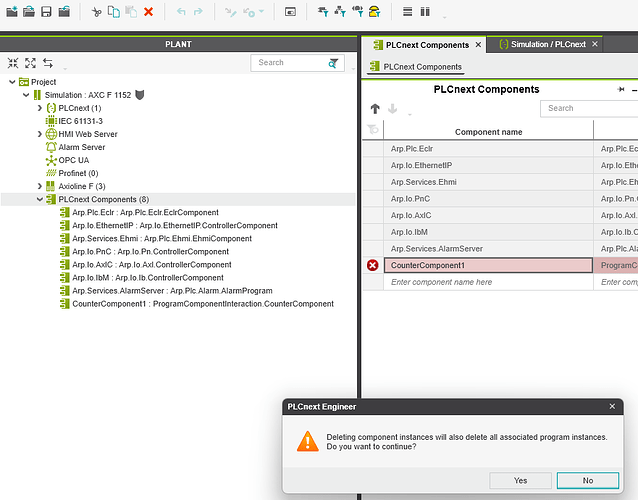Click the red X Delete icon

click(149, 12)
